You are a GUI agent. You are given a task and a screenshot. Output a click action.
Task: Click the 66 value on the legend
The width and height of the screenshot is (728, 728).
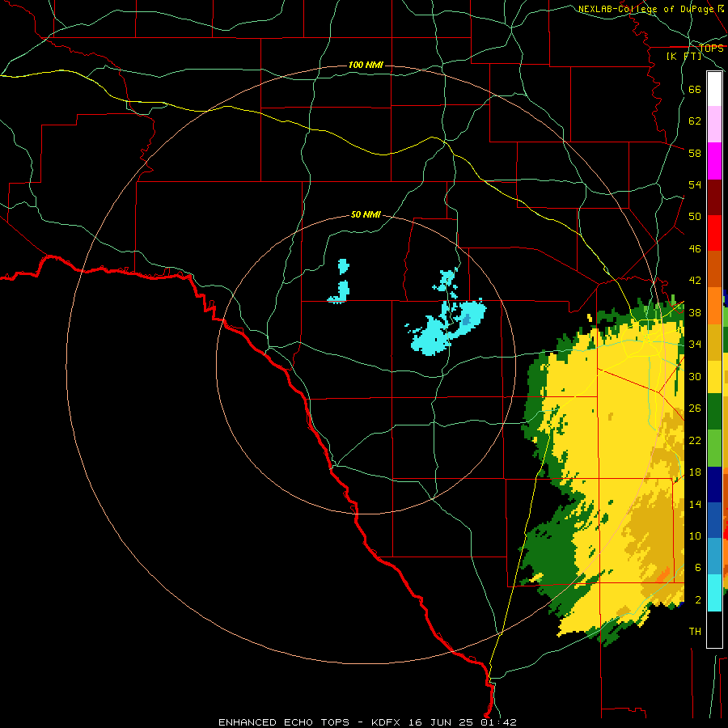[695, 89]
